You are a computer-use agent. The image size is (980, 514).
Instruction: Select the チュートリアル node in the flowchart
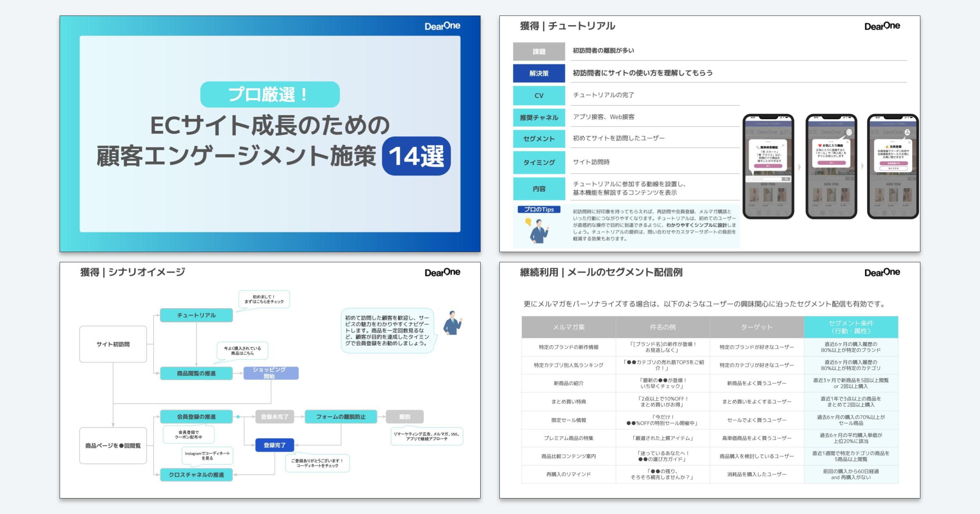[x=196, y=315]
